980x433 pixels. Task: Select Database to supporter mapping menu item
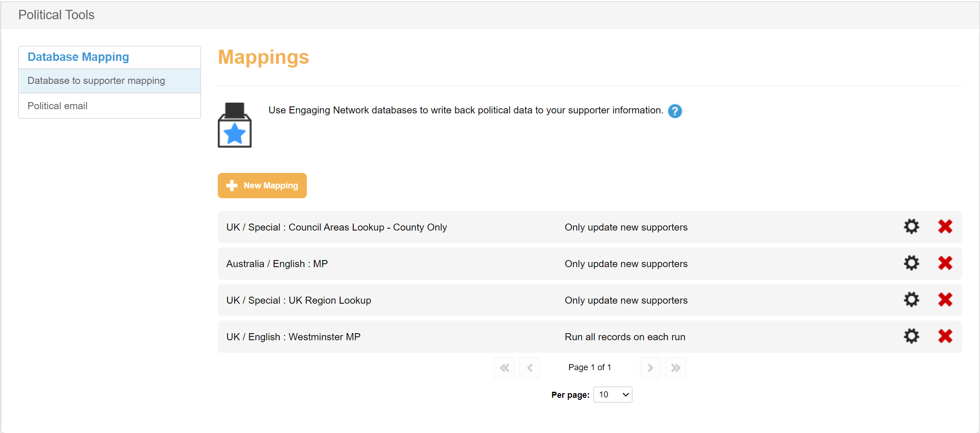point(96,81)
